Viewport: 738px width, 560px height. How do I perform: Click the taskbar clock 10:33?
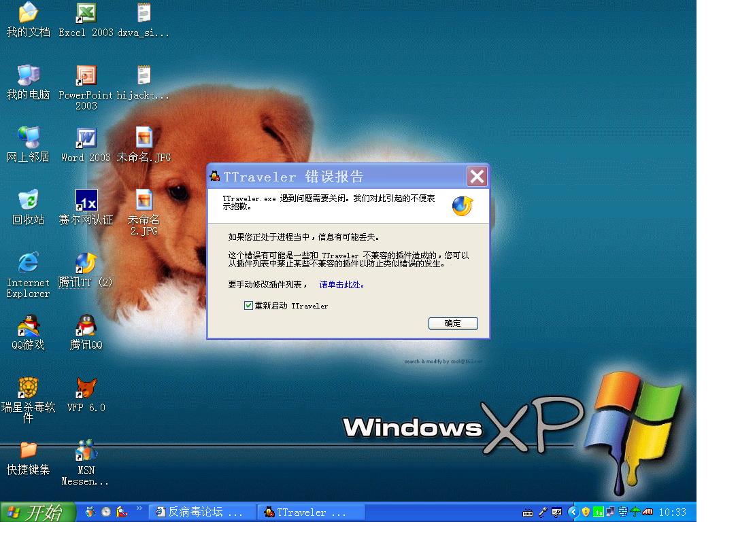(x=672, y=512)
